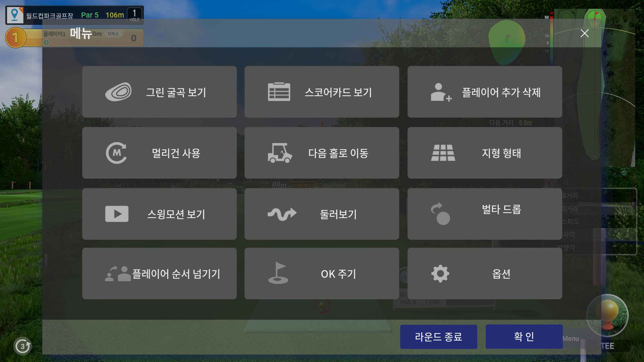Give an OK concede (OK 주기)
644x362 pixels.
pyautogui.click(x=322, y=274)
